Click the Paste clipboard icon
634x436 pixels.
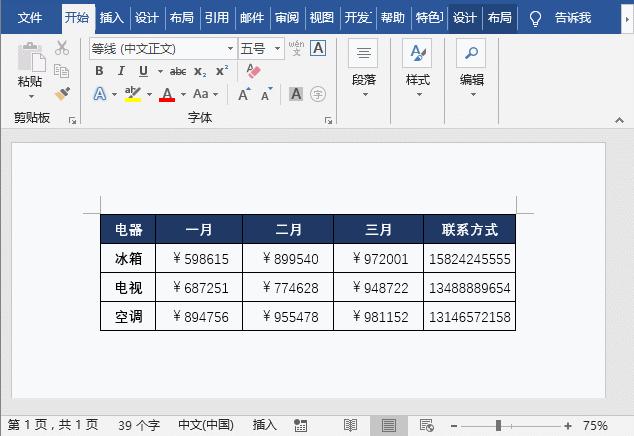pyautogui.click(x=31, y=57)
